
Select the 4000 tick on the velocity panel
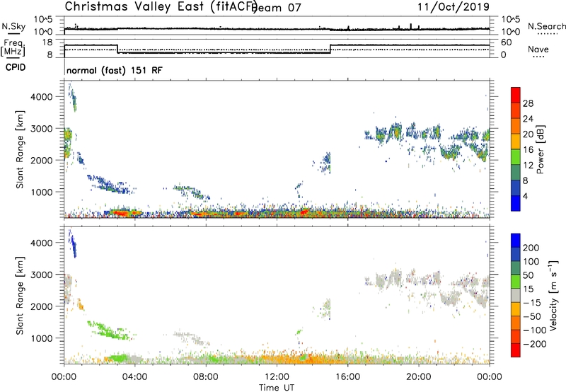point(42,243)
